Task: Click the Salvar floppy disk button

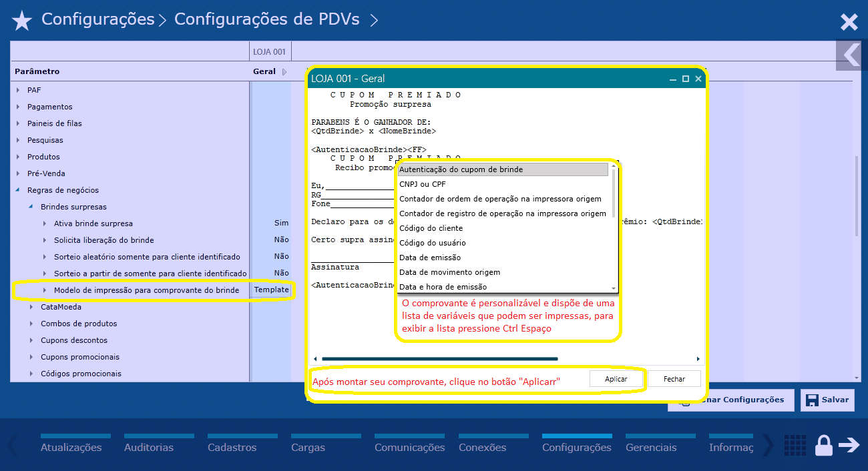Action: tap(828, 400)
